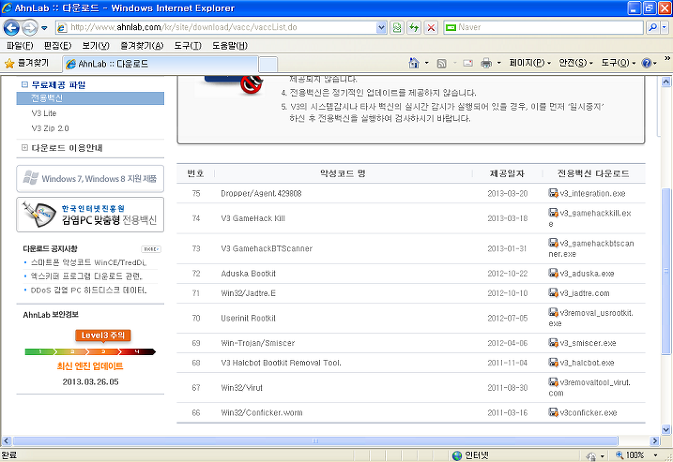This screenshot has height=462, width=673.
Task: Open the 페이지(P) command menu
Action: (x=530, y=63)
